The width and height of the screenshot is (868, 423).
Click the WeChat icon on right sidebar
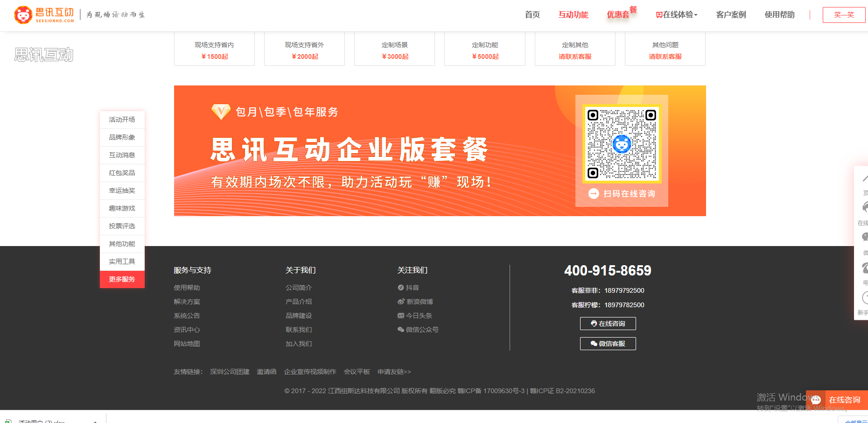coord(865,237)
